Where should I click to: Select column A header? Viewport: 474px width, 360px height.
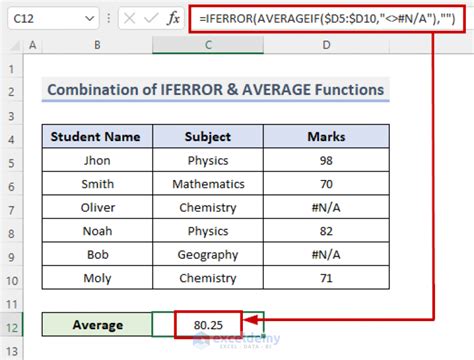click(x=33, y=45)
